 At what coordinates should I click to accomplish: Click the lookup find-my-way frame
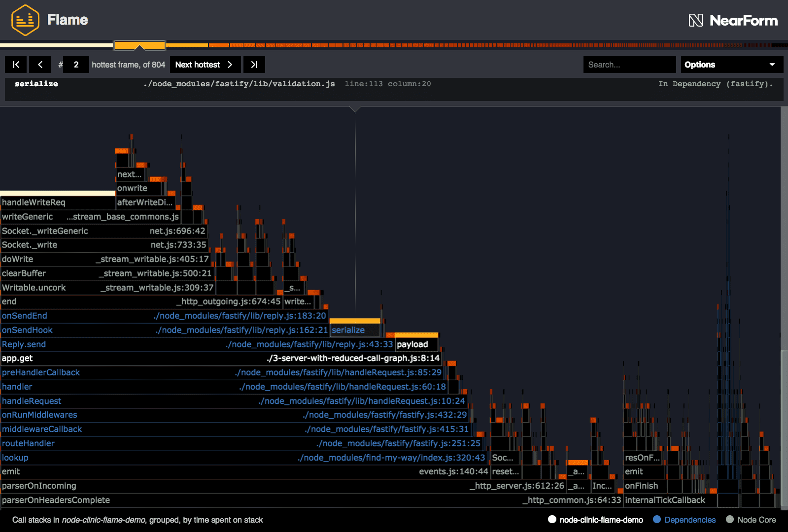pos(243,458)
